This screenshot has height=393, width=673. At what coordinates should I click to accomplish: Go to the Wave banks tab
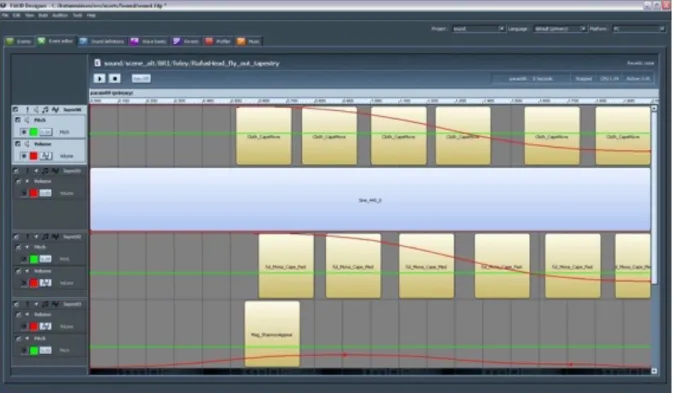tap(149, 42)
